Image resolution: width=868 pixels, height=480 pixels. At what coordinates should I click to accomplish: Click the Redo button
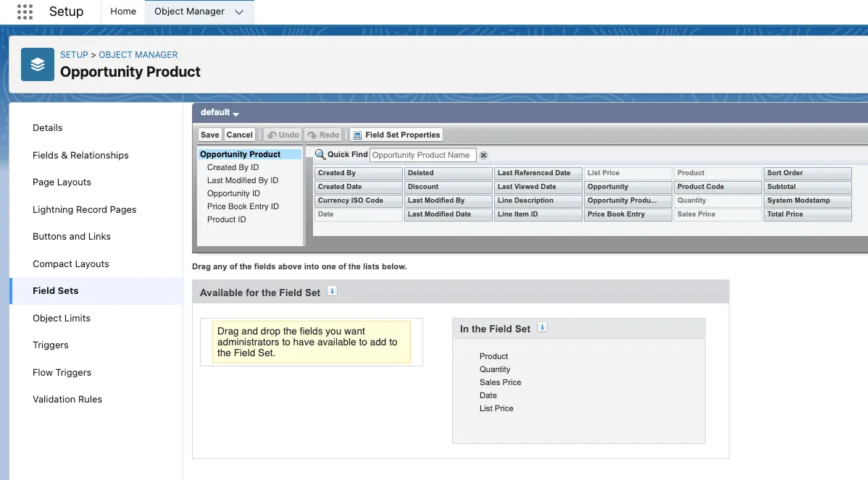pyautogui.click(x=322, y=135)
